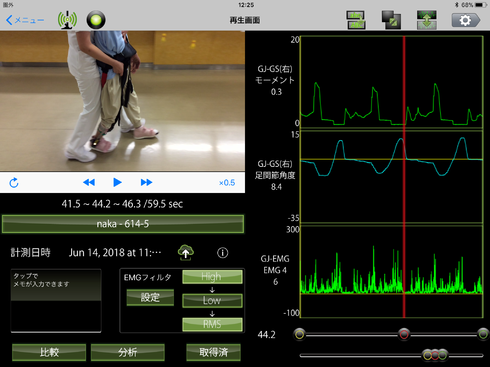Tap the 12:25 clock in status bar
Image resolution: width=490 pixels, height=367 pixels.
(x=246, y=5)
